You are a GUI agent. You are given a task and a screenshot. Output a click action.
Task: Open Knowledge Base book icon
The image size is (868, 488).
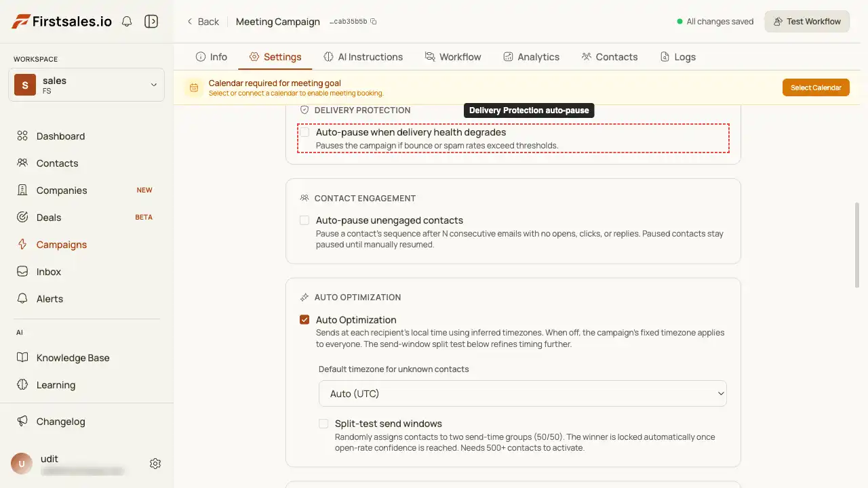click(22, 358)
